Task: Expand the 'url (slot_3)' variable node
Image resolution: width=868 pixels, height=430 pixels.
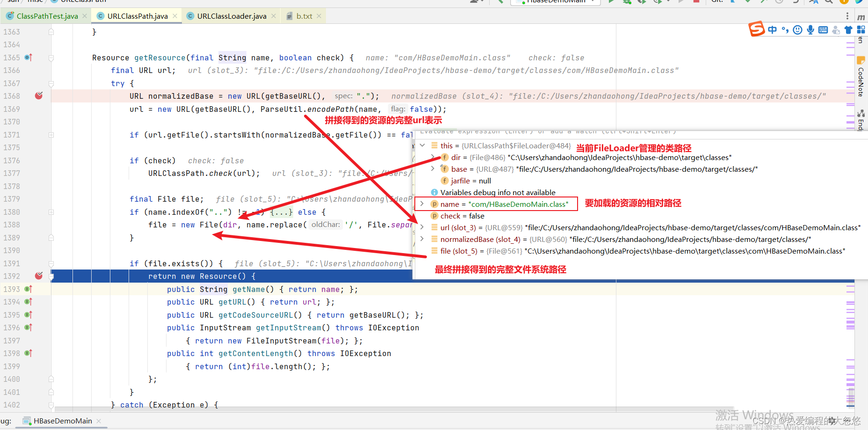Action: click(422, 227)
